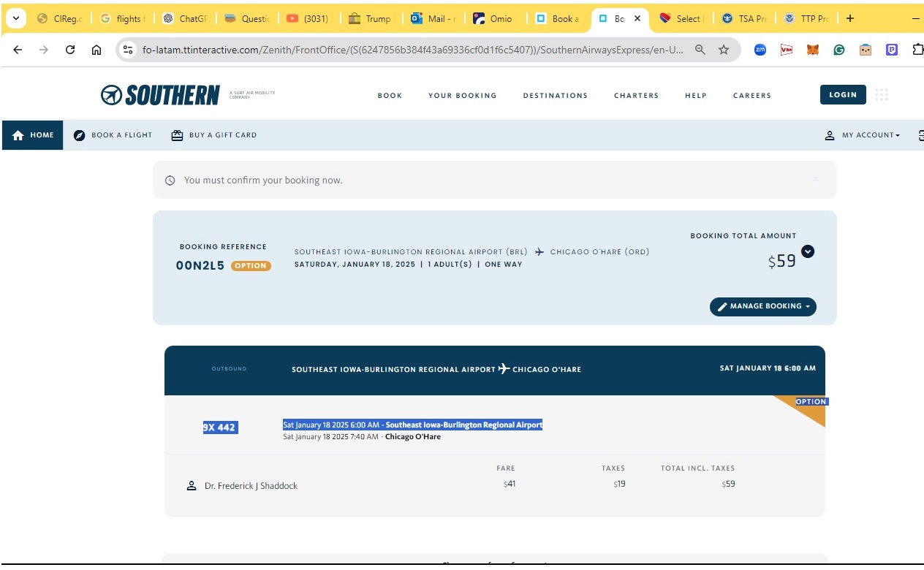Open a new browser tab with plus
Screen dimensions: 924x570
tap(849, 19)
